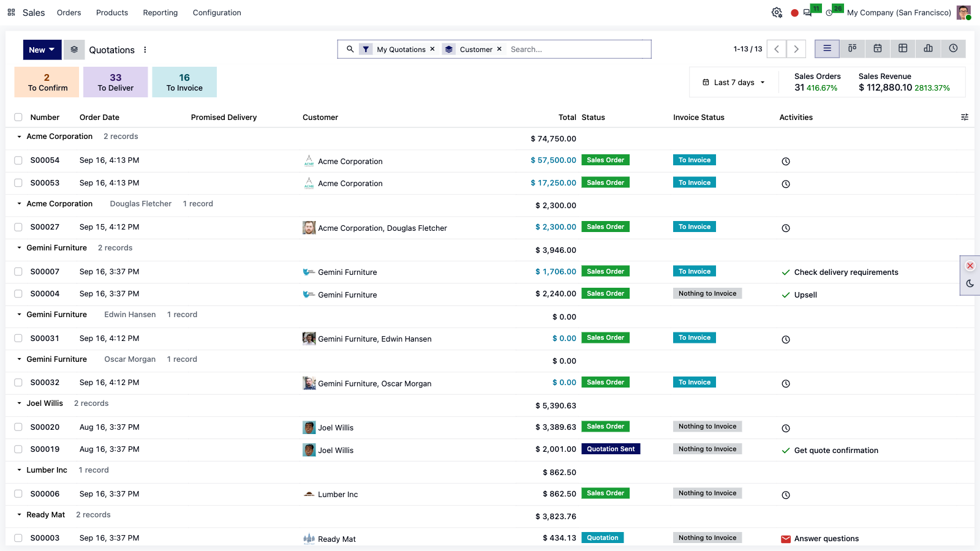Screen dimensions: 980x551
Task: Click the layers stack button beside New
Action: (x=74, y=50)
